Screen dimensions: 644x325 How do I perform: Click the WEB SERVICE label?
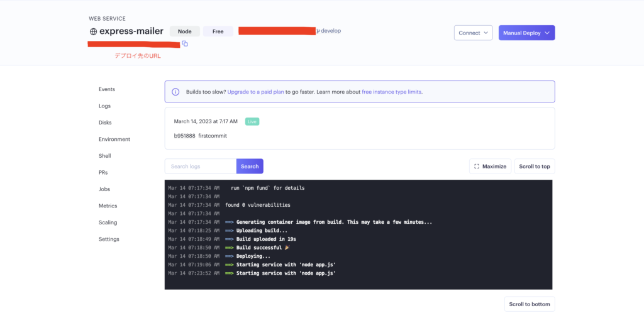click(x=107, y=18)
